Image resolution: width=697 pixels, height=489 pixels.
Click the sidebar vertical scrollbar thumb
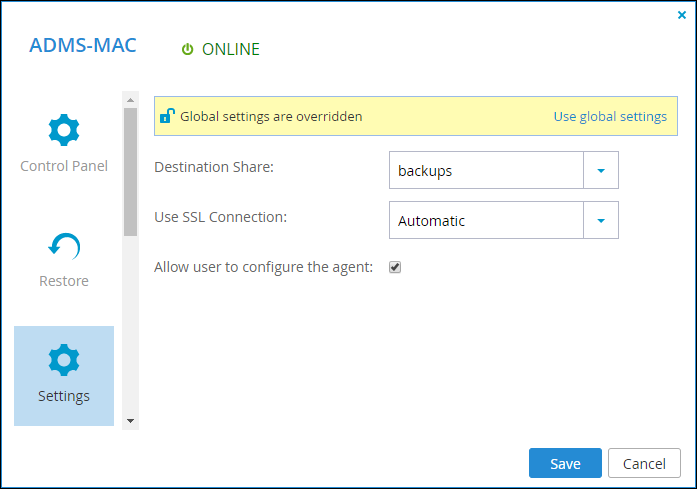pyautogui.click(x=130, y=172)
